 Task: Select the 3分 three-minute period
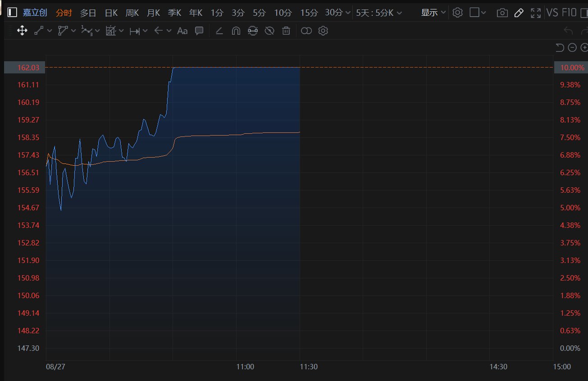(238, 13)
